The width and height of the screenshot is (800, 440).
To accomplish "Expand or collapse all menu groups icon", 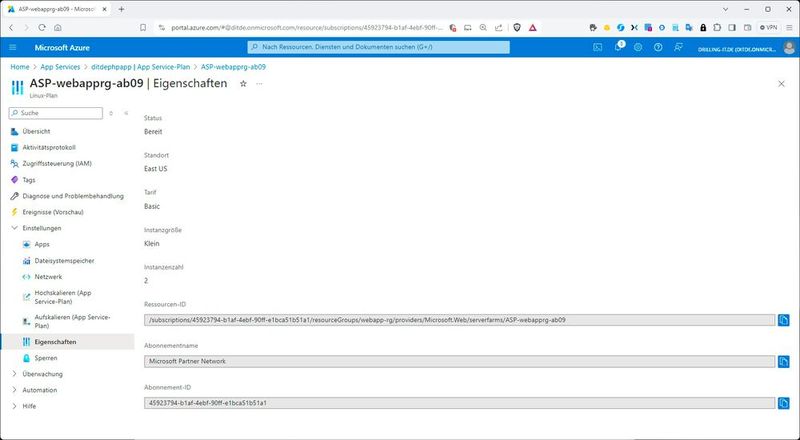I will tap(111, 113).
